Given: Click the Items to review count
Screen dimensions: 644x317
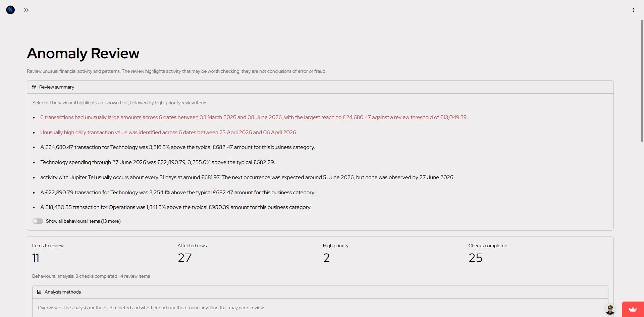Looking at the screenshot, I should 36,258.
